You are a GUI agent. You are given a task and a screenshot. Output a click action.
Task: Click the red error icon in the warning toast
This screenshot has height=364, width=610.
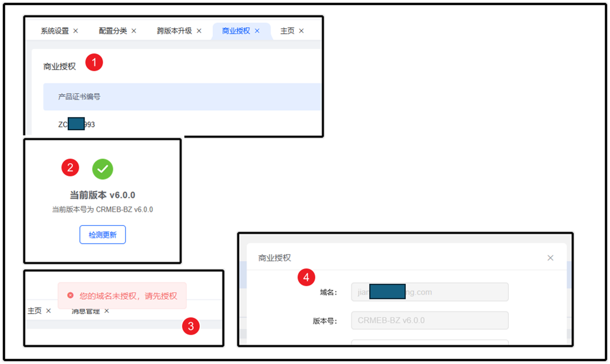pyautogui.click(x=71, y=295)
